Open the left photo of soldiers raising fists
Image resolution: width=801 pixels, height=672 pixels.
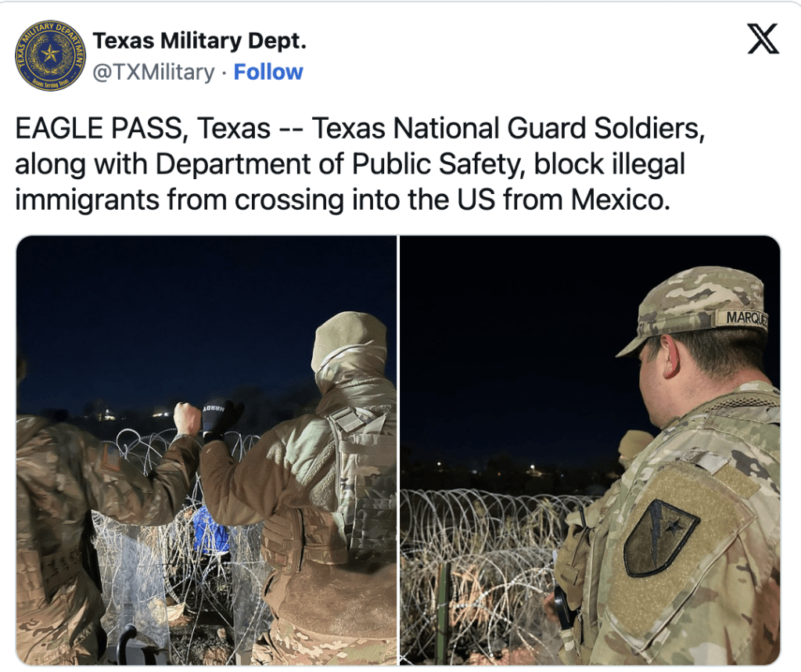pos(207,450)
